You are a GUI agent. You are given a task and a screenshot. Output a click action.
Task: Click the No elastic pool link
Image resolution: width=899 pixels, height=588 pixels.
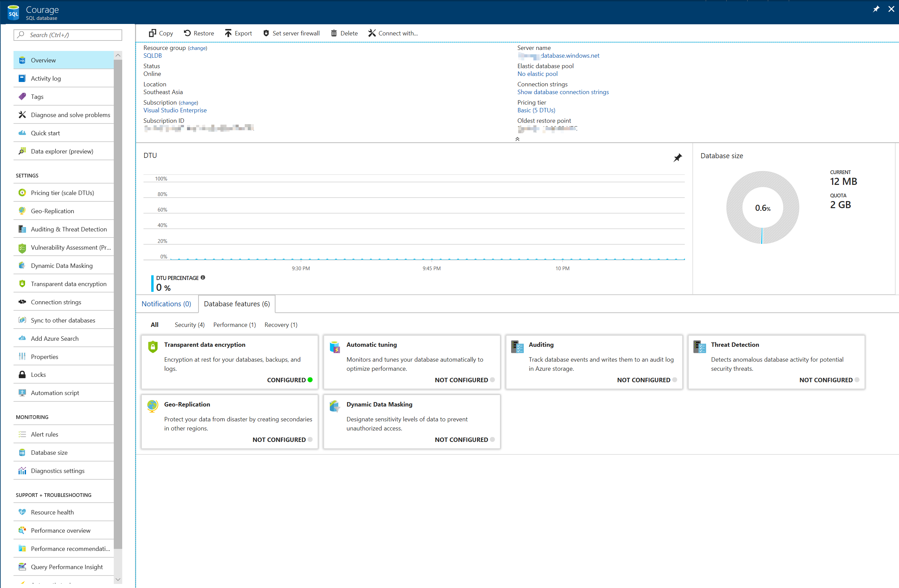coord(537,74)
